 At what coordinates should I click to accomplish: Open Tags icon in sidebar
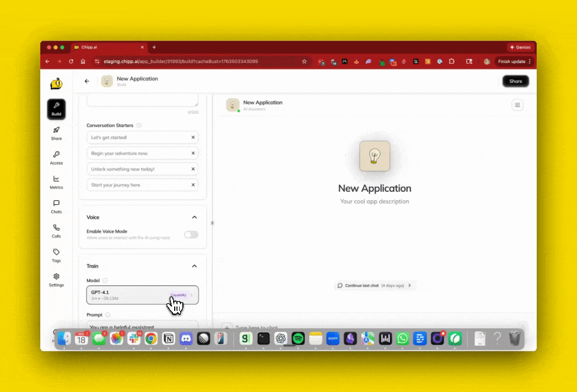tap(56, 253)
